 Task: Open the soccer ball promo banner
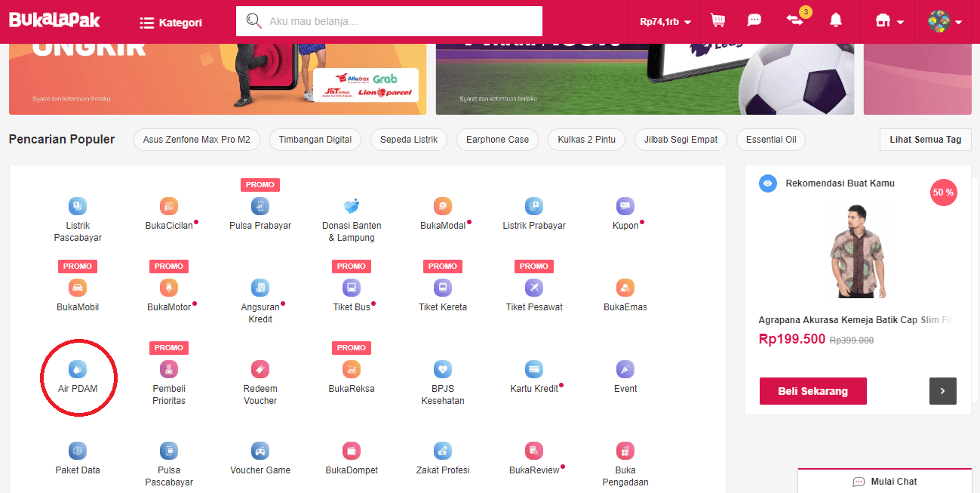(645, 79)
